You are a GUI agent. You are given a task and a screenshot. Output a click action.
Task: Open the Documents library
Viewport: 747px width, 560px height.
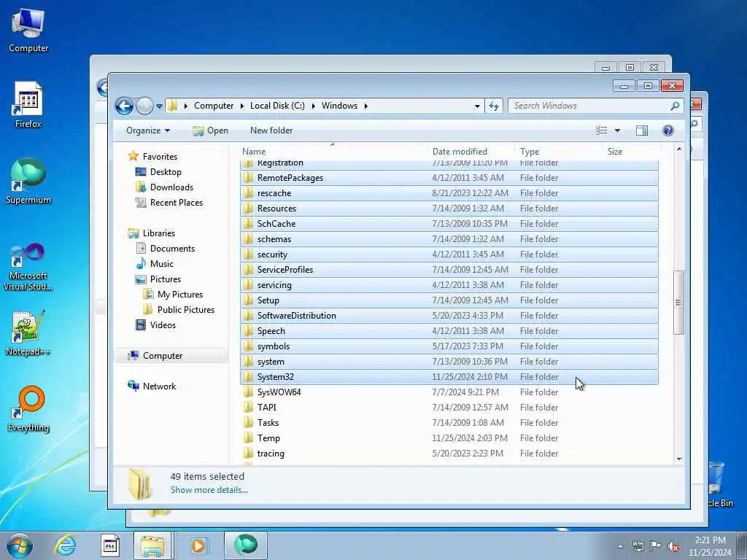click(x=172, y=248)
